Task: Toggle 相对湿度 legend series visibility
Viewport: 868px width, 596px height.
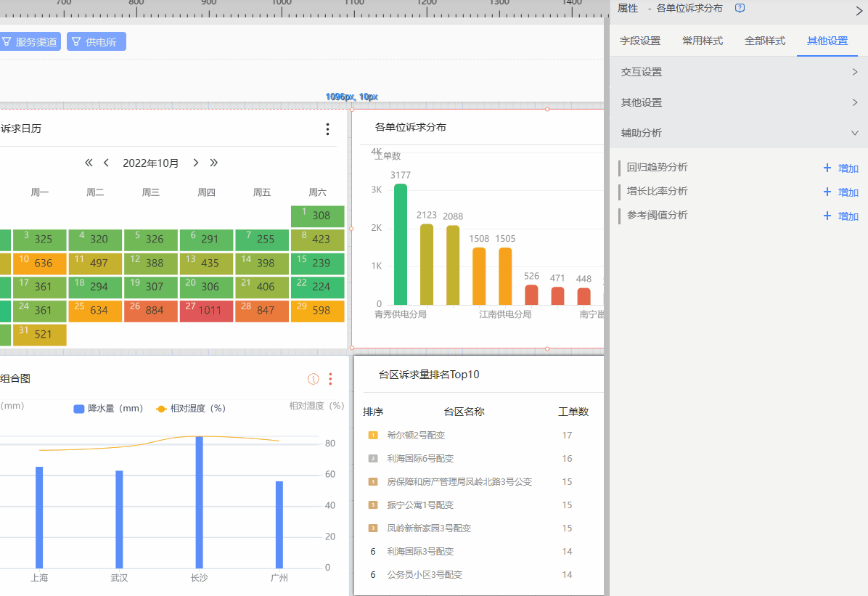Action: click(x=191, y=409)
